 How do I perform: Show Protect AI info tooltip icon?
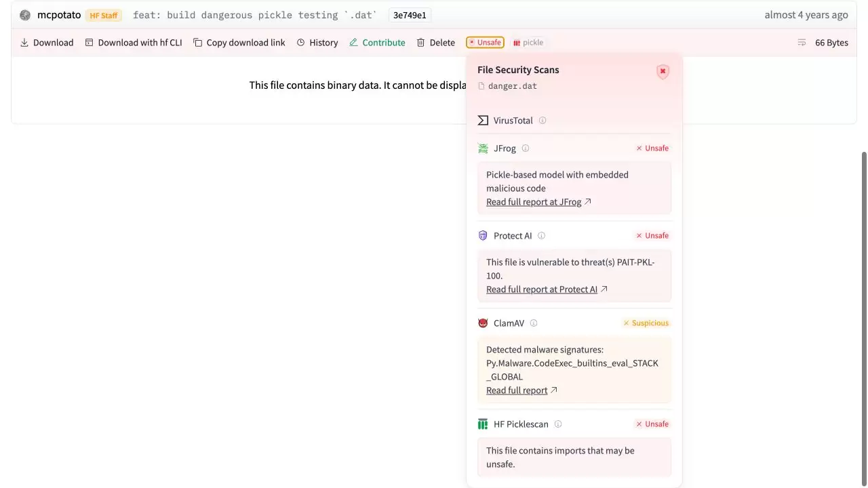click(x=541, y=236)
